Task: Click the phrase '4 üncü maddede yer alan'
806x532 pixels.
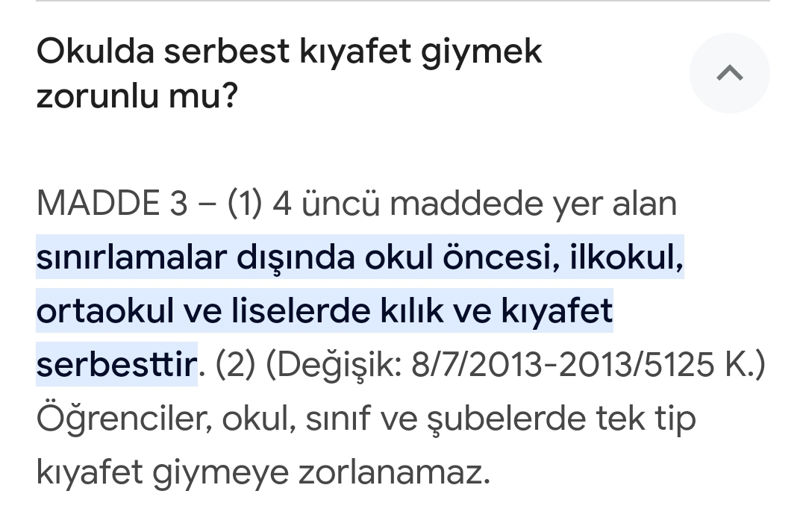Action: click(x=475, y=203)
